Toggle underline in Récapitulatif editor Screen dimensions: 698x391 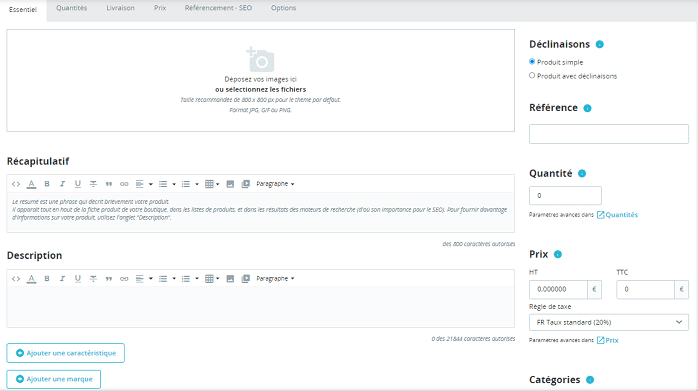[77, 184]
